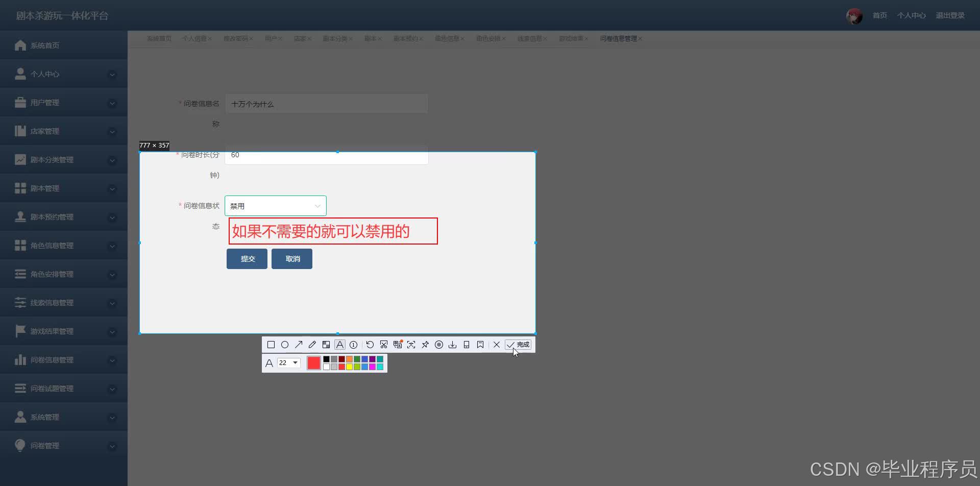Click the bookmark collect icon
The width and height of the screenshot is (980, 486).
(480, 345)
